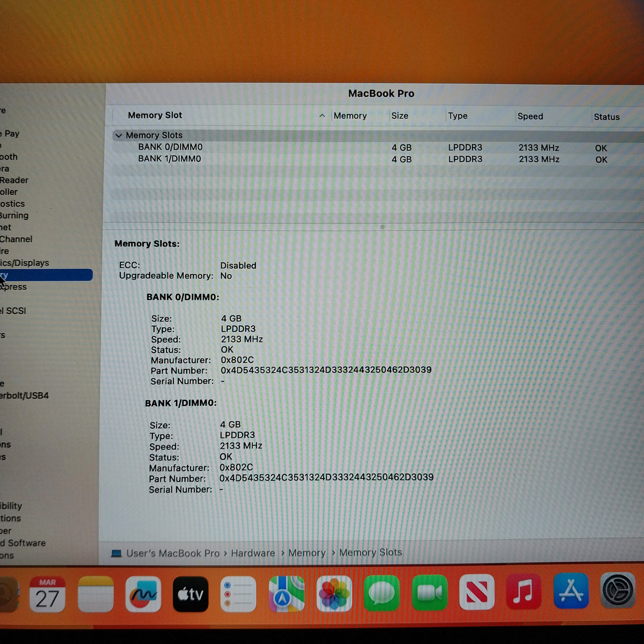The height and width of the screenshot is (644, 644).
Task: Launch the Music app
Action: click(523, 591)
